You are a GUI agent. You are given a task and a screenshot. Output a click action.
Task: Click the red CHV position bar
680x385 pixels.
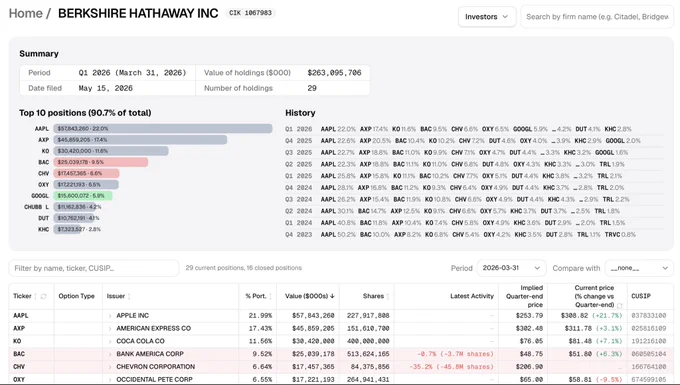click(86, 173)
